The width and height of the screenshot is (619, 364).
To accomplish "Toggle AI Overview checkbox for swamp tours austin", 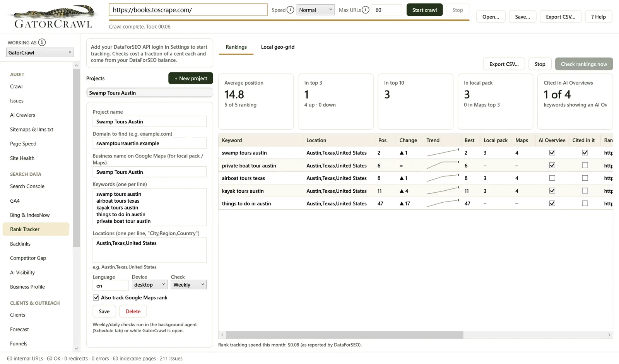I will [552, 153].
